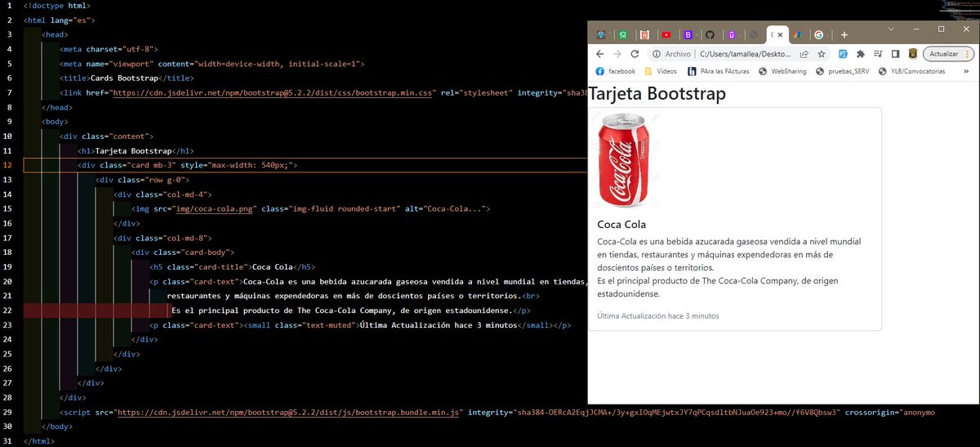Open the Videos bookmark folder
This screenshot has height=447, width=980.
coord(659,71)
